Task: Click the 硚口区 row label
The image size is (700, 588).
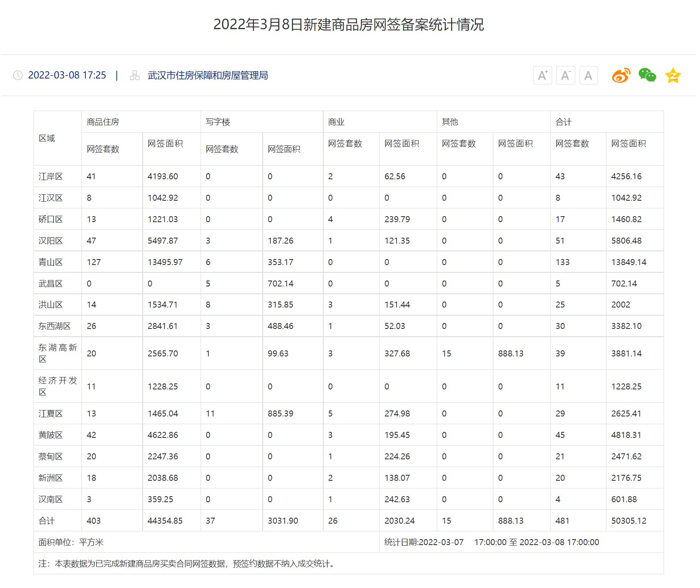Action: coord(51,219)
